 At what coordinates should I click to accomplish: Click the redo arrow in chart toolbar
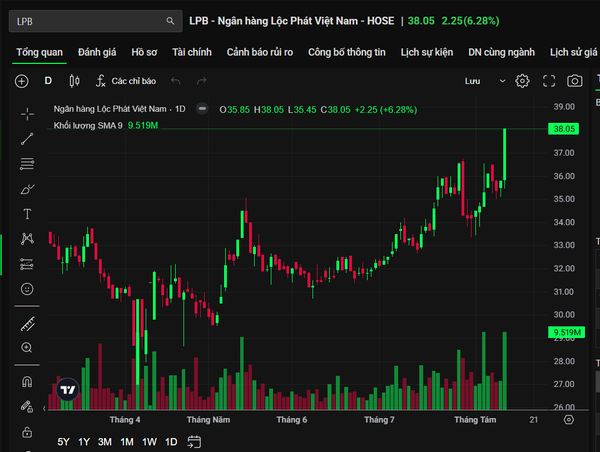coord(201,81)
